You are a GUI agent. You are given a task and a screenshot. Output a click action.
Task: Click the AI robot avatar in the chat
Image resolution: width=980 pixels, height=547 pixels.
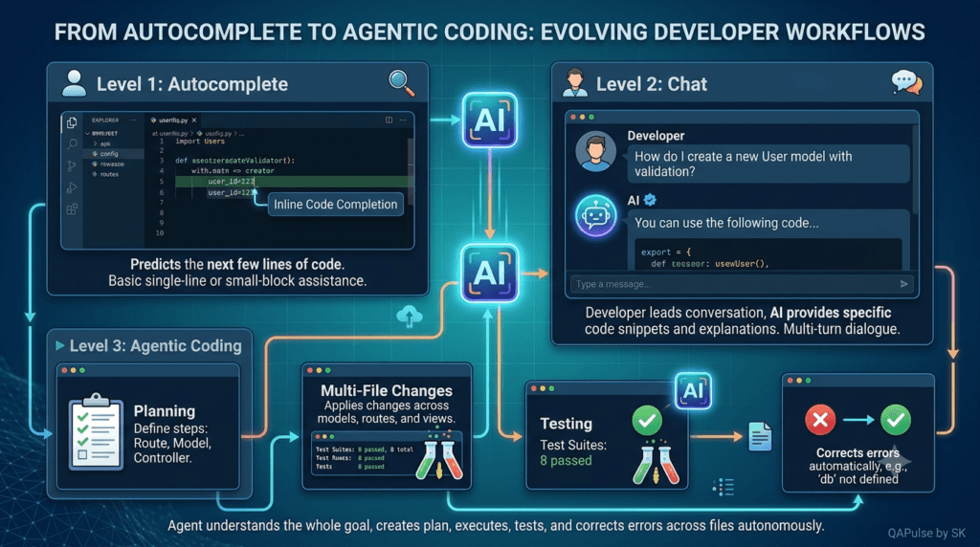pos(595,215)
